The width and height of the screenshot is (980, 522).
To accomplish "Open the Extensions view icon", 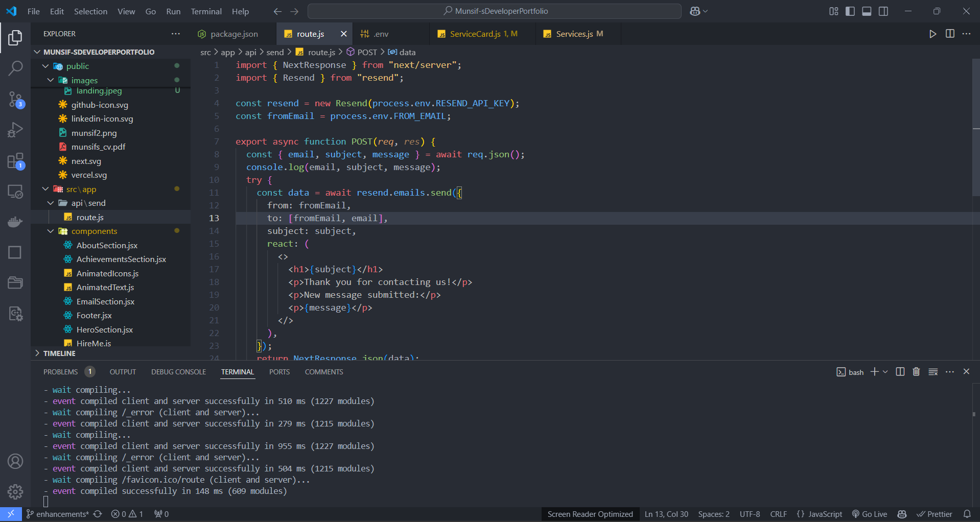I will click(x=15, y=161).
